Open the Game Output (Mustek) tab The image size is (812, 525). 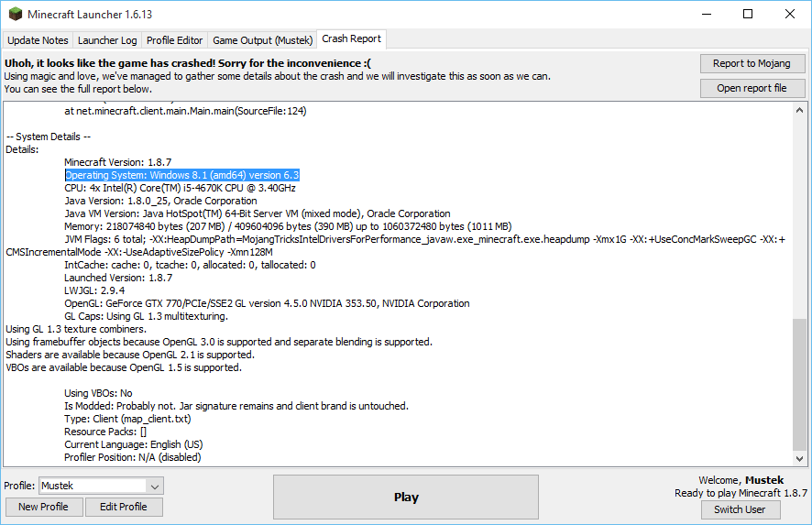coord(262,40)
